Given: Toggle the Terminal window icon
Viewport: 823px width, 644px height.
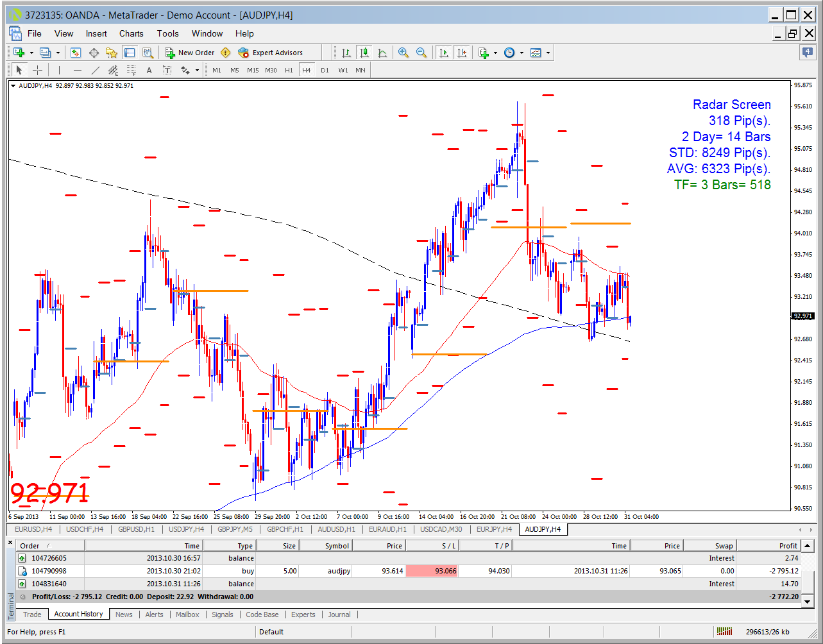Looking at the screenshot, I should coord(130,53).
